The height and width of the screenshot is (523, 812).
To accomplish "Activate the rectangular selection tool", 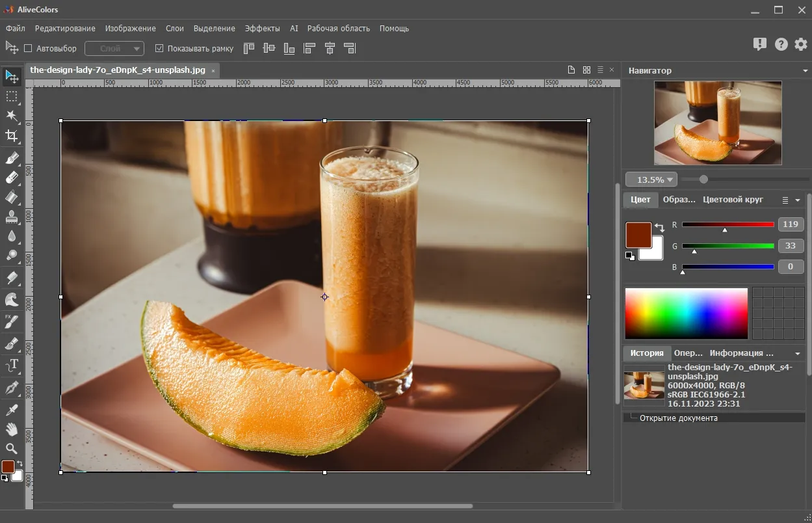I will coord(11,97).
